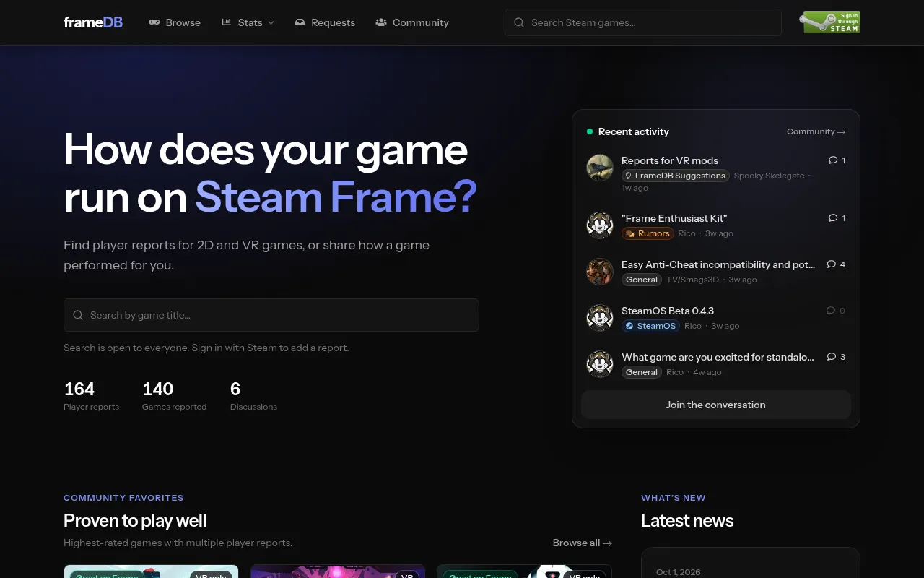
Task: Open the Easy Anti-Cheat incompatibility thread
Action: pos(718,264)
